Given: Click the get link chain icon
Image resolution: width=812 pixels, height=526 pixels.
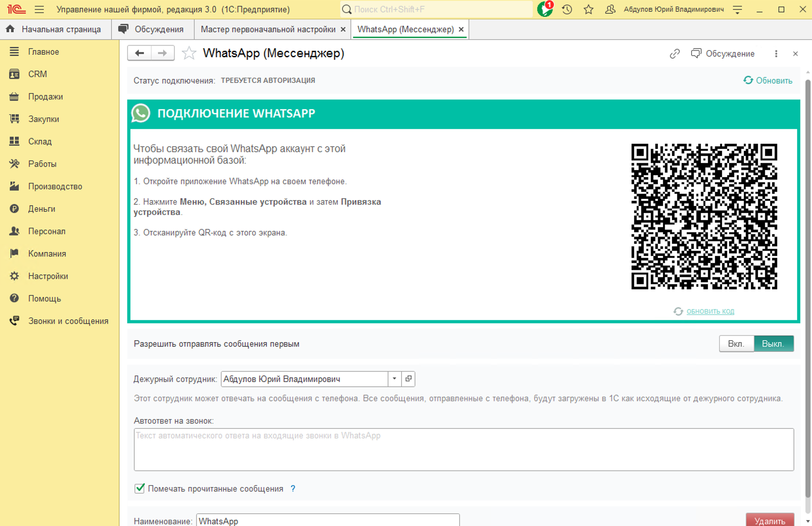Looking at the screenshot, I should pos(675,54).
